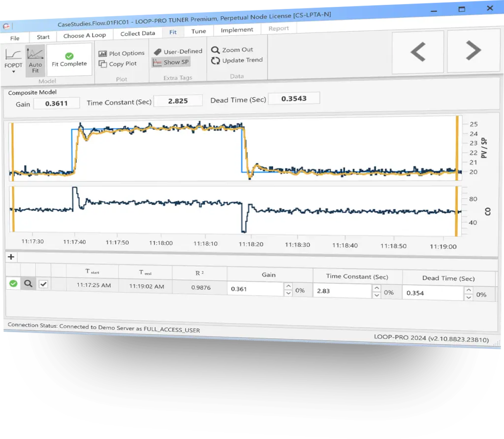Image resolution: width=504 pixels, height=439 pixels.
Task: Click the Copy Plot icon
Action: (x=103, y=64)
